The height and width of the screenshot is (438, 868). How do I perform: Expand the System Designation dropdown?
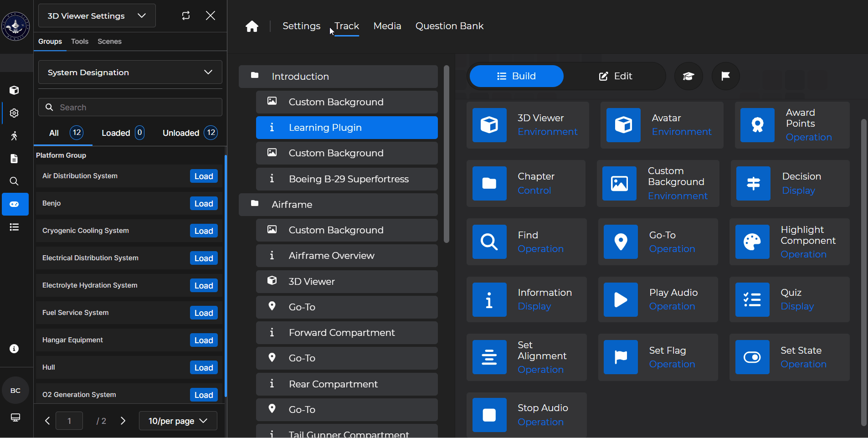(130, 72)
